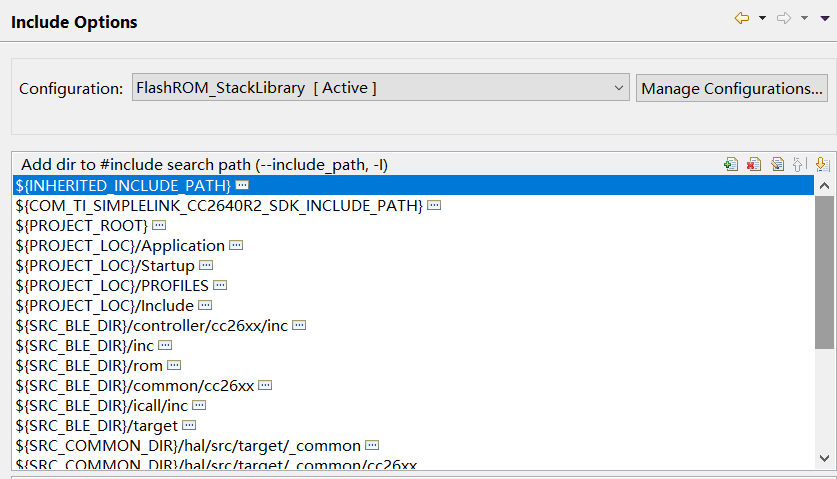This screenshot has width=837, height=479.
Task: Click ellipsis beside ${INHERITED_INCLUDE_PATH}
Action: 242,186
